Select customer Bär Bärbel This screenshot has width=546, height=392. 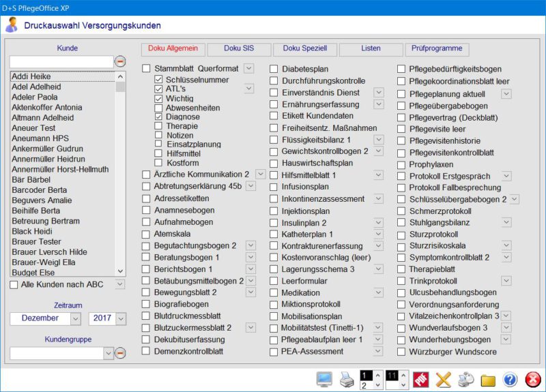[x=63, y=180]
